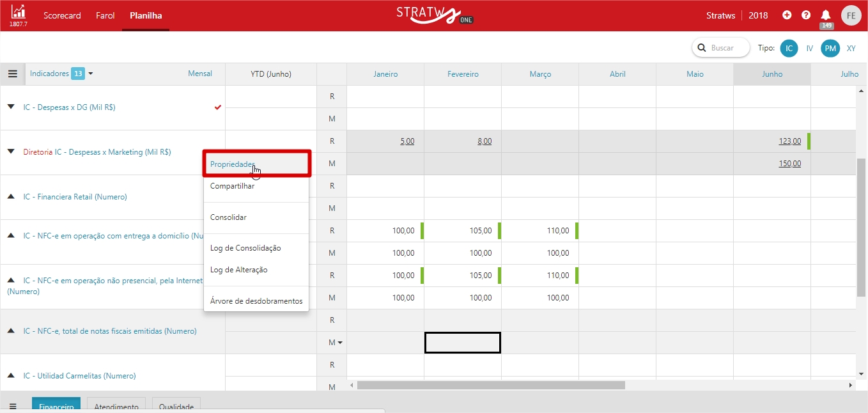Image resolution: width=868 pixels, height=413 pixels.
Task: Click the Stratws One logo in the header
Action: click(435, 15)
